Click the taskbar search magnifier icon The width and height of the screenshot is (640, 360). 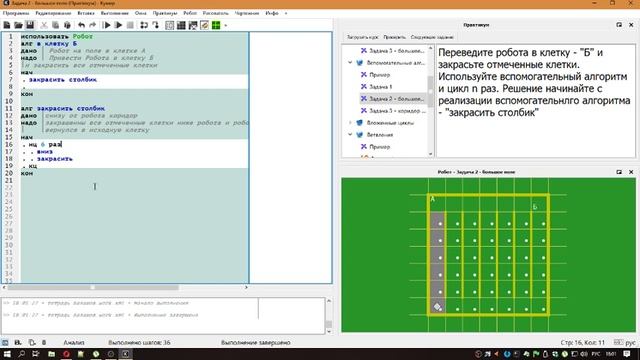coord(22,354)
